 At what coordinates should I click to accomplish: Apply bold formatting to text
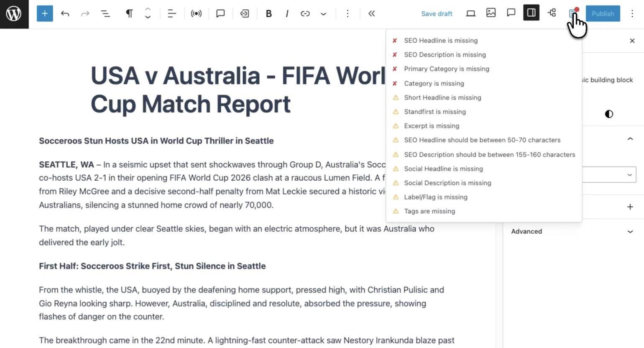tap(268, 14)
